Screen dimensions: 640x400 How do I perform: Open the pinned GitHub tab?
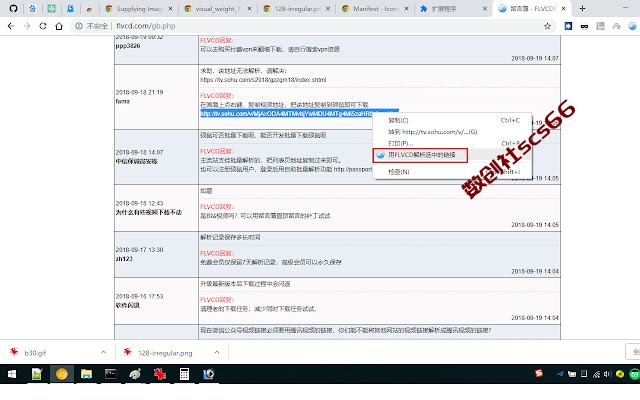(x=13, y=9)
